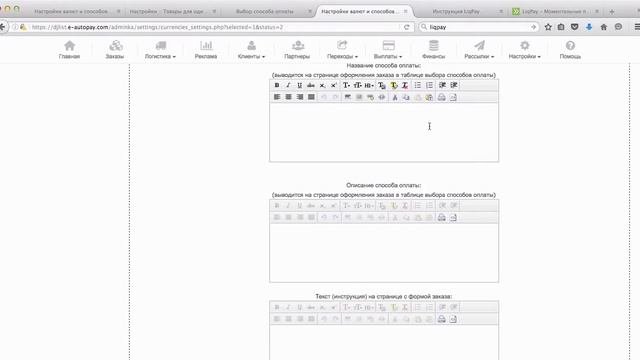The height and width of the screenshot is (360, 640).
Task: Click inside payment method name text area
Action: [384, 132]
